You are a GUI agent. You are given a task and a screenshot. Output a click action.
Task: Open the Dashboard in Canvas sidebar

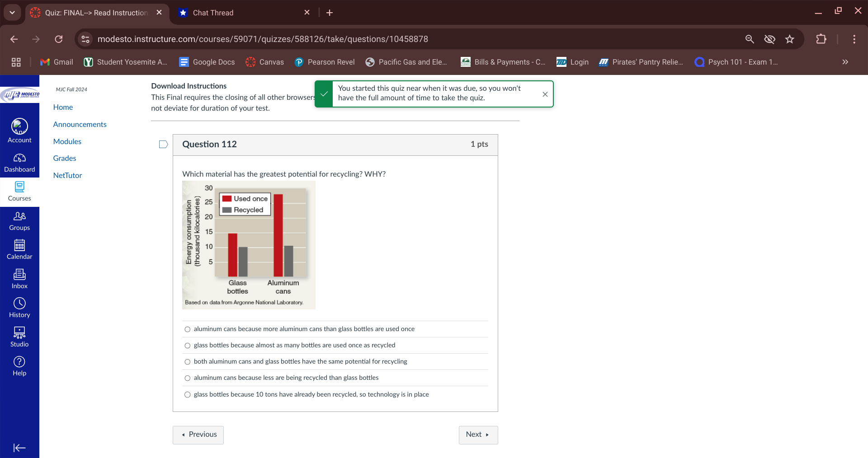[19, 163]
